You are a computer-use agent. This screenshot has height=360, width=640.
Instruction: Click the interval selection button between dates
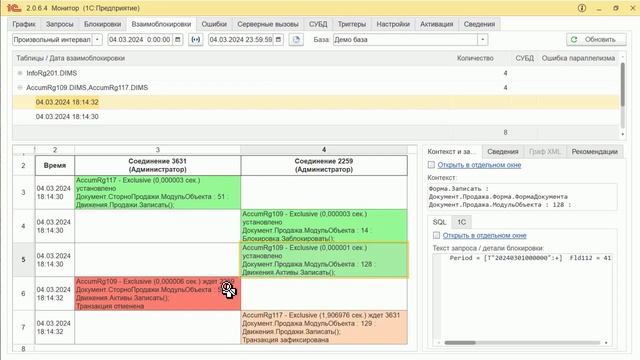click(196, 40)
